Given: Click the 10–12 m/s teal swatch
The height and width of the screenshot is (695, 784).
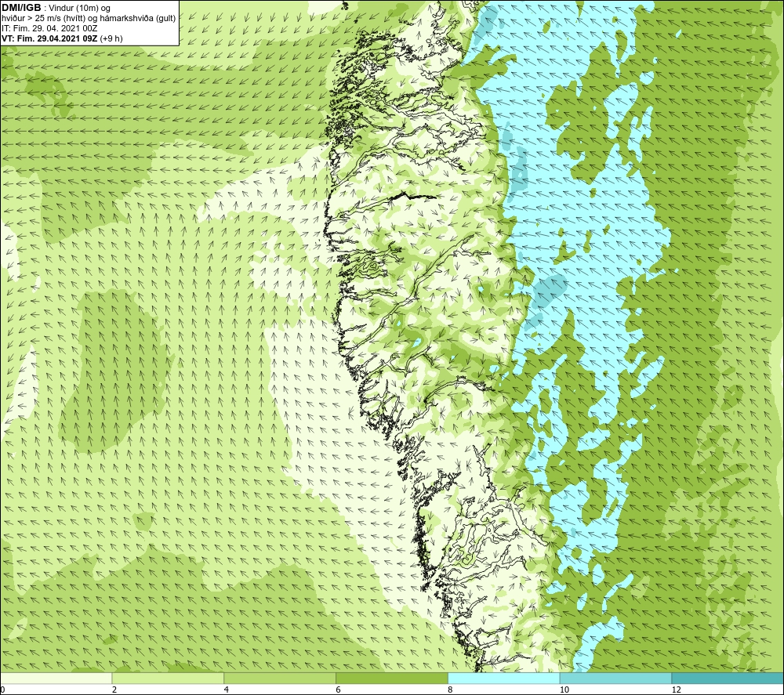Looking at the screenshot, I should 616,678.
